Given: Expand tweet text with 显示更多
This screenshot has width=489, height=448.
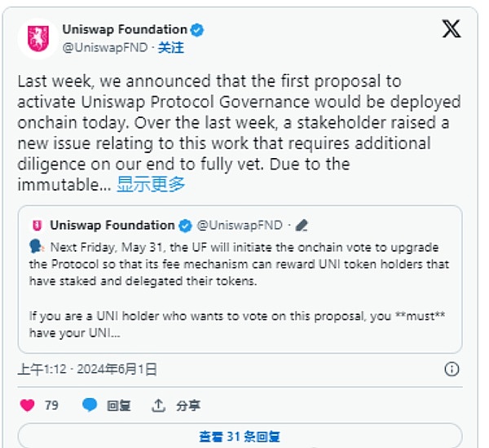Looking at the screenshot, I should tap(151, 184).
